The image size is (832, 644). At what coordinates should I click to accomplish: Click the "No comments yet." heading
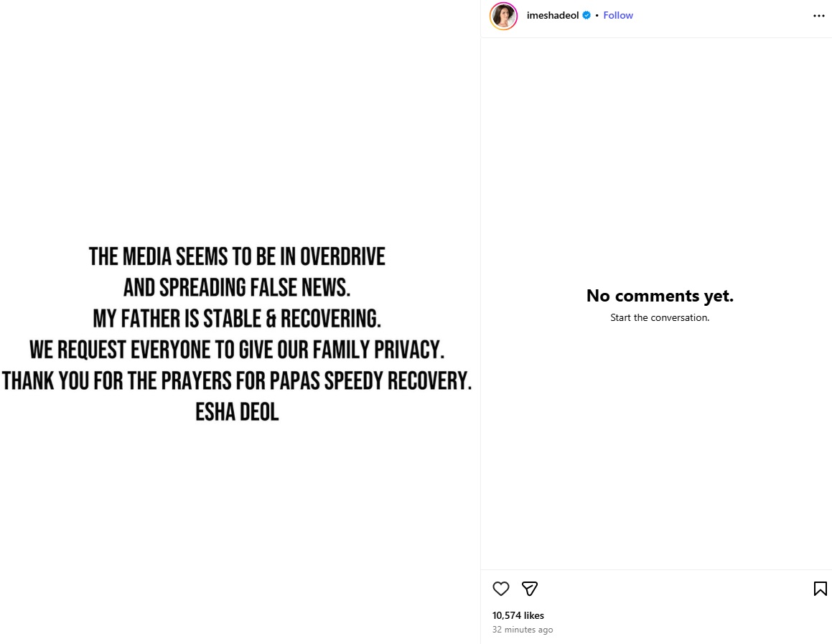coord(660,296)
